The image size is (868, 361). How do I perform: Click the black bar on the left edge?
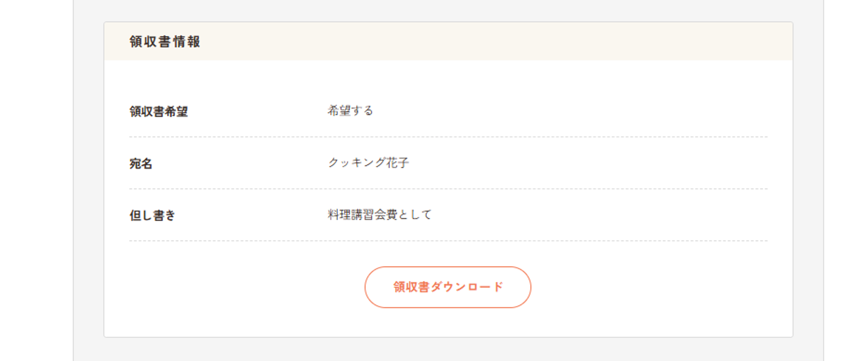click(20, 181)
